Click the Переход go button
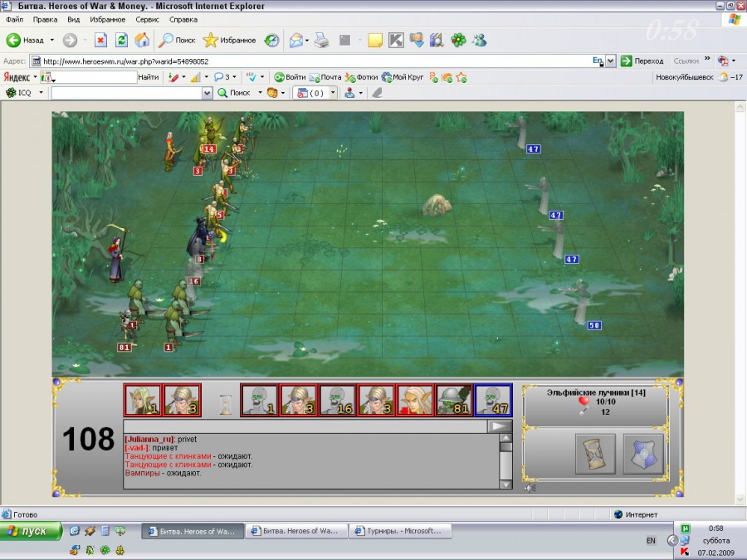 pos(642,61)
